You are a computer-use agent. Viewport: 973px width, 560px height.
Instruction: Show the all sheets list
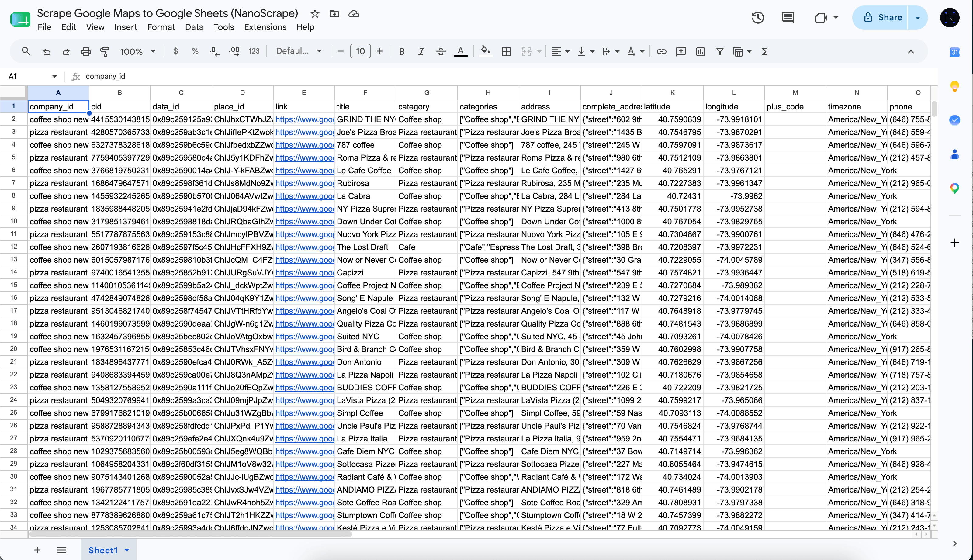[x=61, y=550]
